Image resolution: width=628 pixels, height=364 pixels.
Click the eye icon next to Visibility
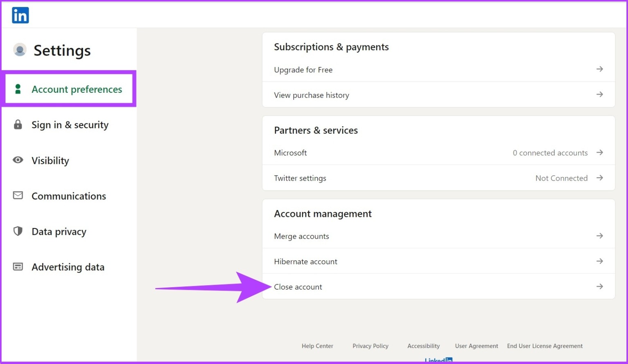coord(18,160)
